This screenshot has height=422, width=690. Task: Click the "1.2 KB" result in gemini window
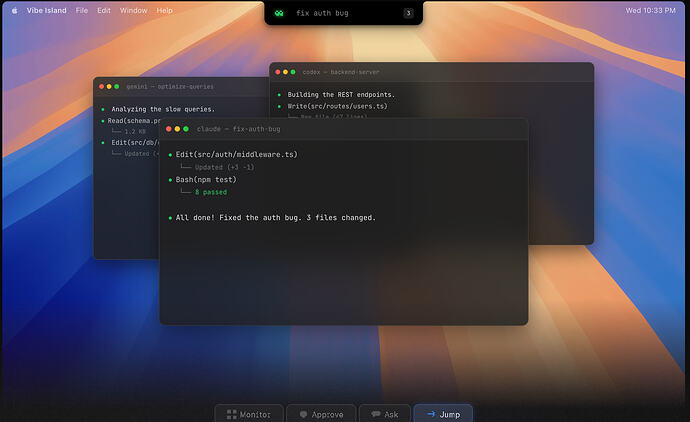(x=135, y=132)
